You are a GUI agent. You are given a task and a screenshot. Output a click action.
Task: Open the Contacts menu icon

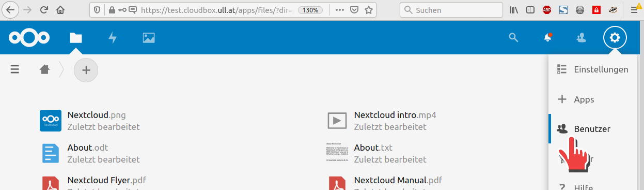[582, 37]
